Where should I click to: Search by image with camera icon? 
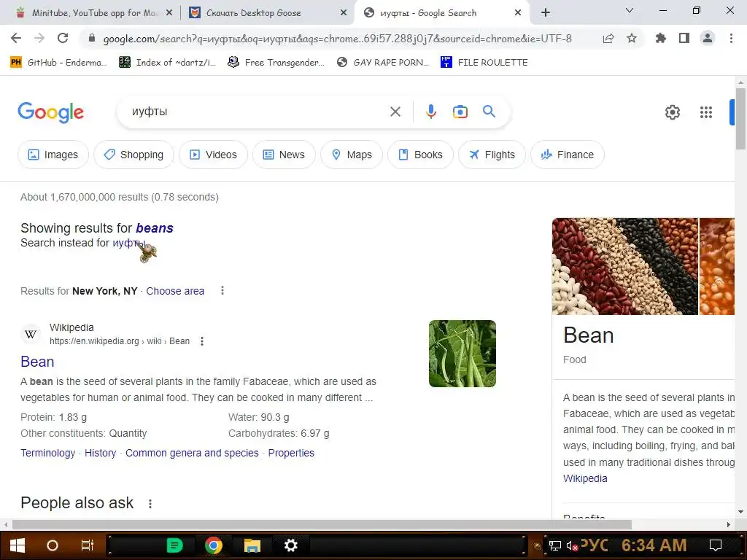(460, 112)
